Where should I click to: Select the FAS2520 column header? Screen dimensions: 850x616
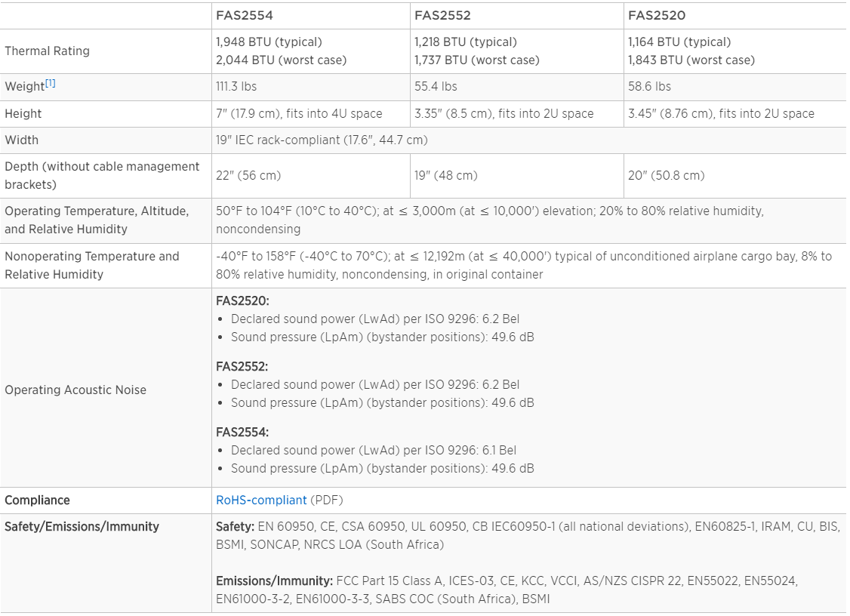657,15
